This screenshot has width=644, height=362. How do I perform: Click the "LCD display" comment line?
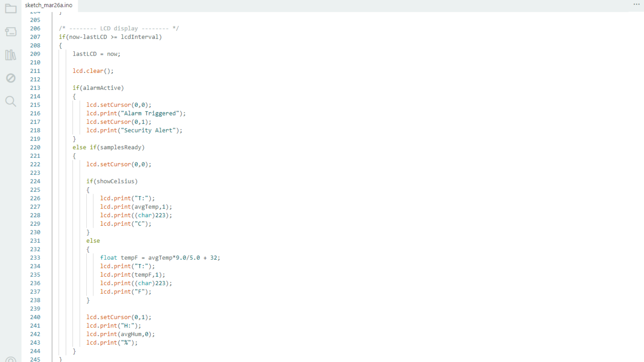119,28
